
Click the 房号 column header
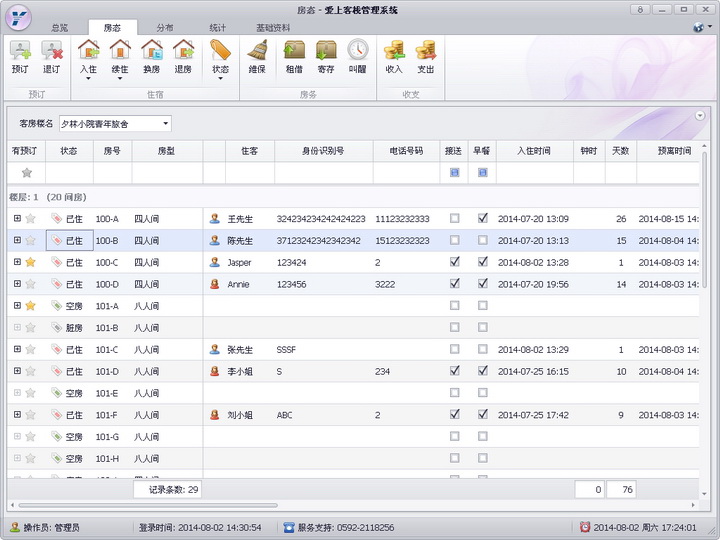[x=112, y=151]
